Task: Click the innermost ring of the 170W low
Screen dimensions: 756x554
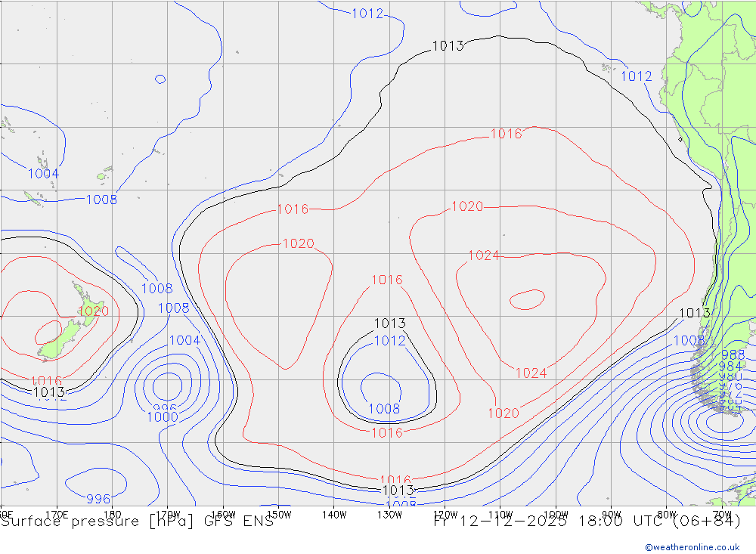Action: [167, 386]
